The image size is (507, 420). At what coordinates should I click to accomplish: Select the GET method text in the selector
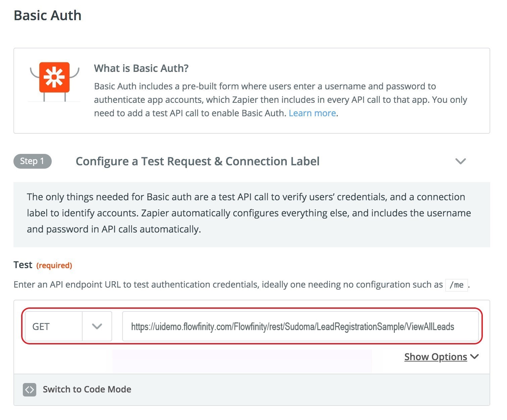(41, 327)
